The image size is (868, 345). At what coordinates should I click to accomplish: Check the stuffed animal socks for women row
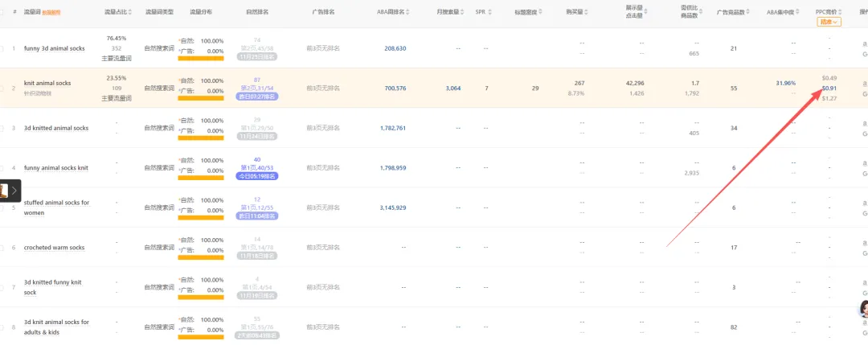click(x=2, y=207)
